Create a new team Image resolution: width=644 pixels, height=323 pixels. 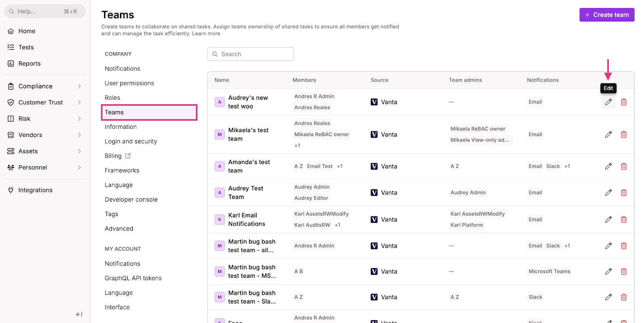607,15
